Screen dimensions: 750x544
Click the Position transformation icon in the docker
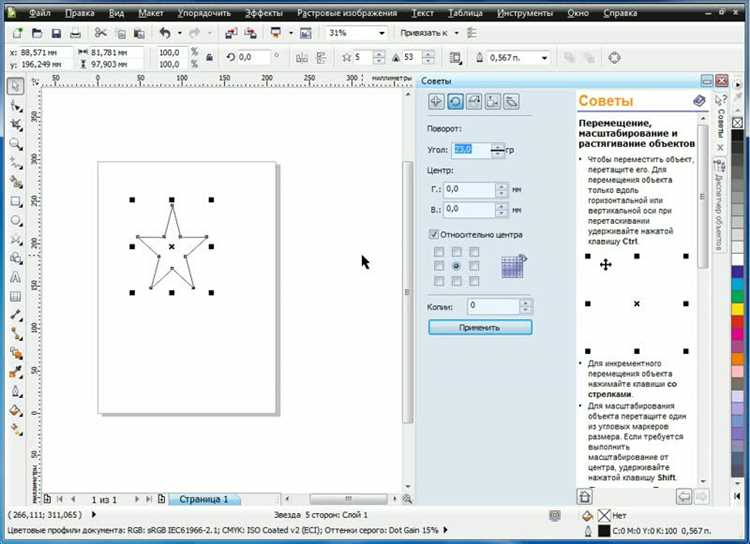click(x=436, y=101)
